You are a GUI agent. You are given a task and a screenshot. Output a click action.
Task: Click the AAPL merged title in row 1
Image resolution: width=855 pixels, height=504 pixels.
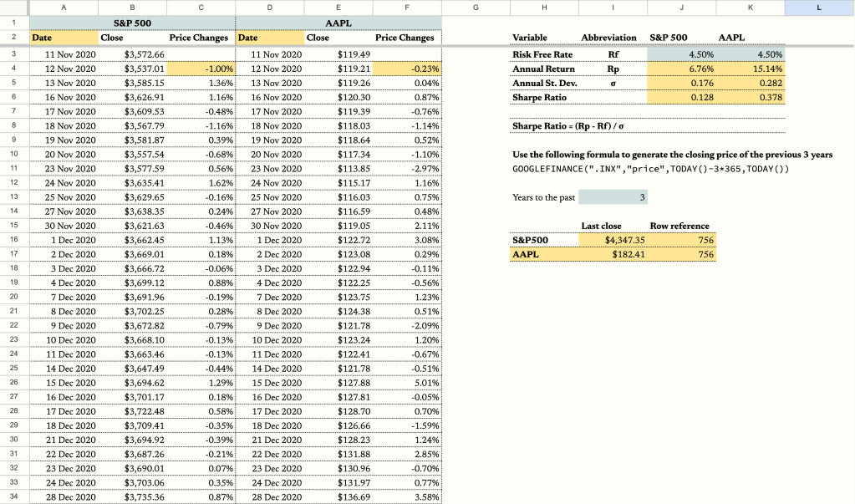pos(338,23)
